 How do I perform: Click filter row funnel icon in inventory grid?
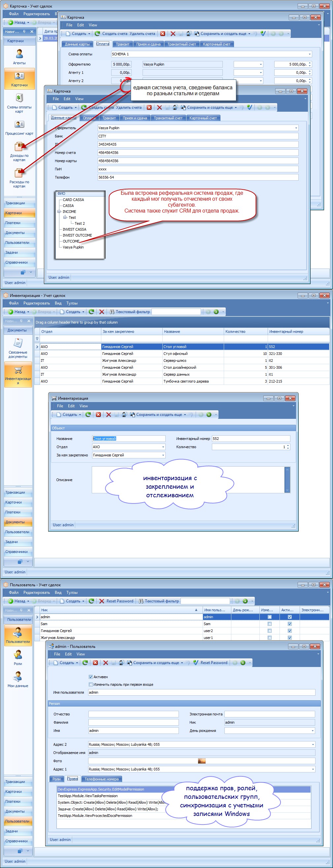(37, 339)
